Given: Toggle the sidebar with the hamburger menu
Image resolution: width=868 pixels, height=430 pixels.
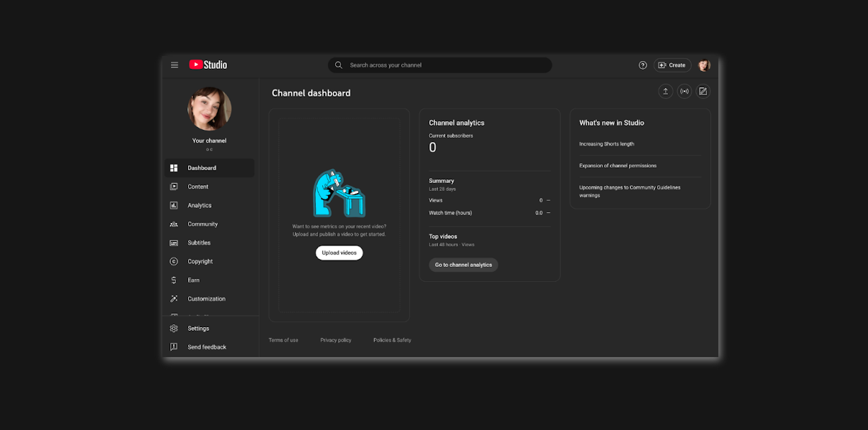Looking at the screenshot, I should pos(174,65).
